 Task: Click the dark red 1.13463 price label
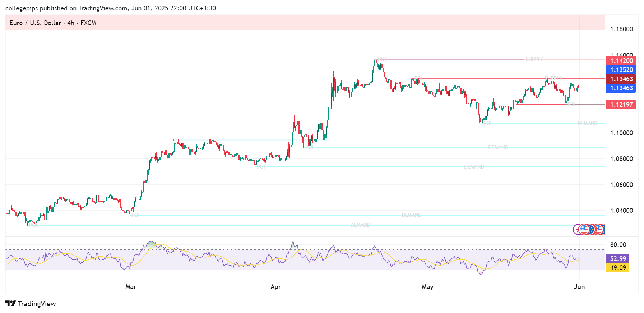click(x=620, y=79)
